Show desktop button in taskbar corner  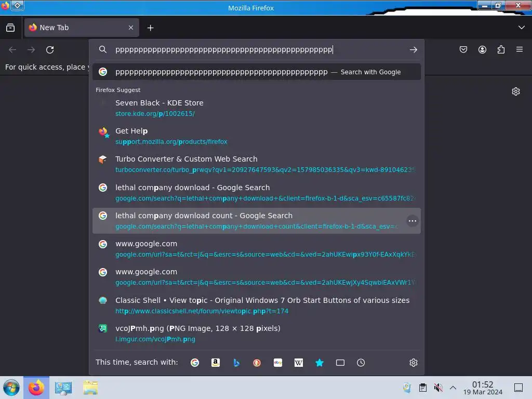[x=518, y=388]
